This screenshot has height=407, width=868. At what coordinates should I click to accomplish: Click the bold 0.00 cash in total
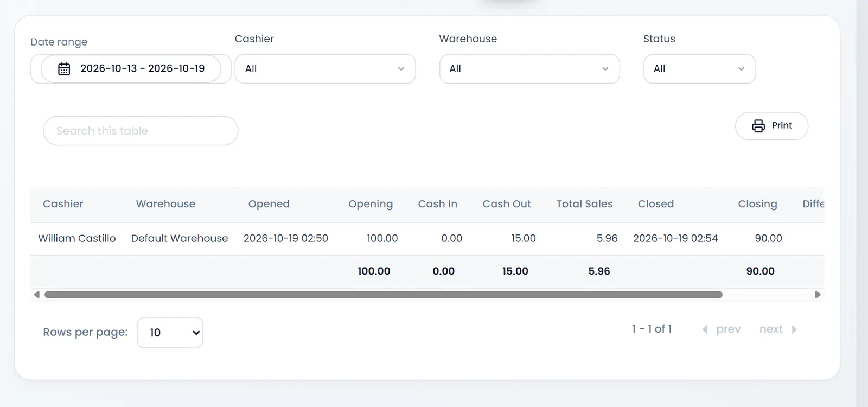click(x=444, y=271)
